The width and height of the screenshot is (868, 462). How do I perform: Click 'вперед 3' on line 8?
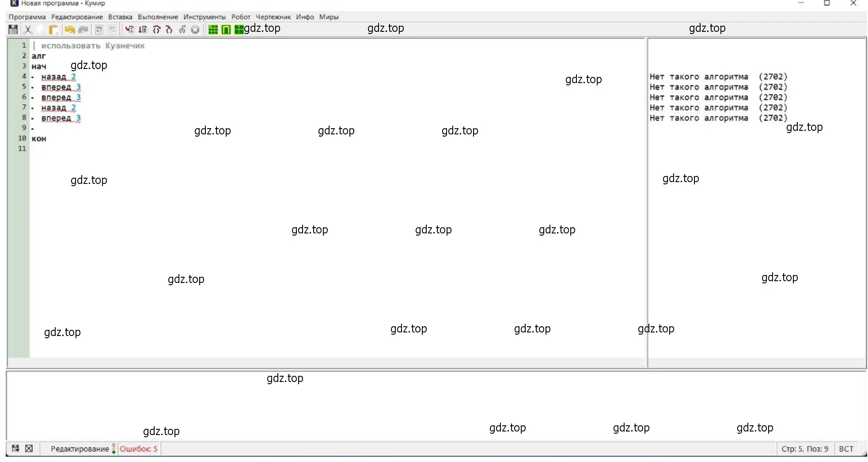61,118
